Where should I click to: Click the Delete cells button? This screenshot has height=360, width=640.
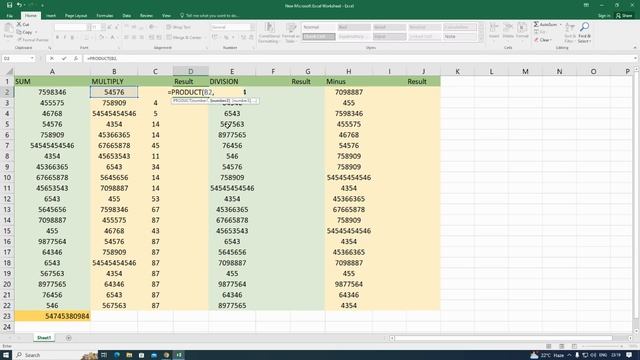click(508, 31)
